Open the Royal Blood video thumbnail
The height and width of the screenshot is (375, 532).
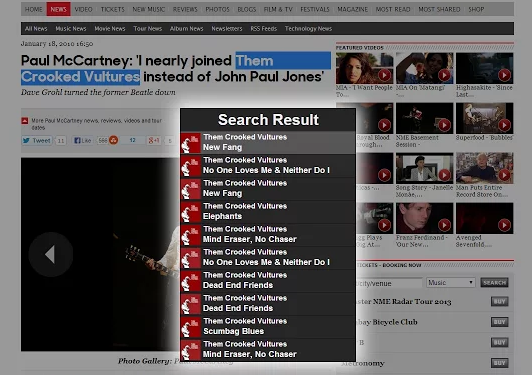point(375,118)
